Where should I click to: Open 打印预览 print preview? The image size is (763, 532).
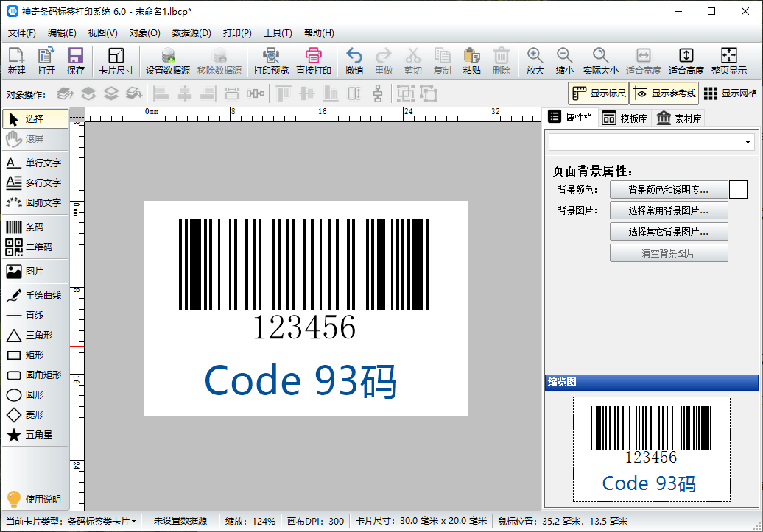270,60
